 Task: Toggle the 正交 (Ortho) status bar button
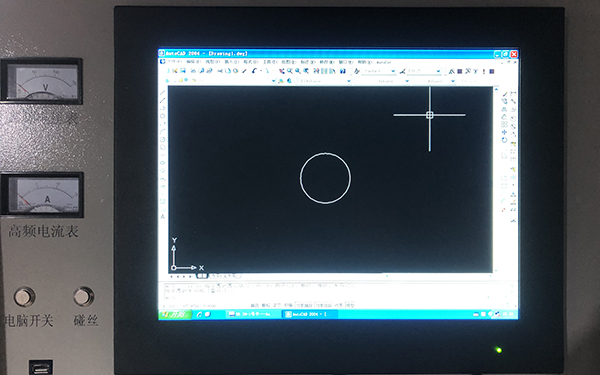(x=277, y=305)
